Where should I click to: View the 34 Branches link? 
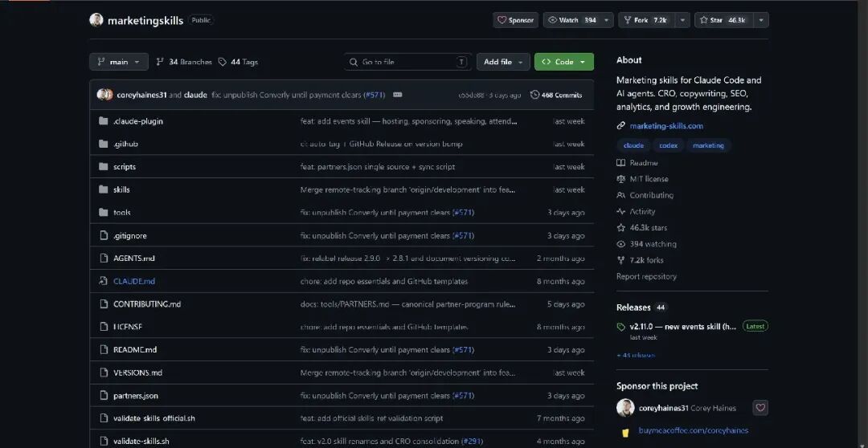point(184,62)
